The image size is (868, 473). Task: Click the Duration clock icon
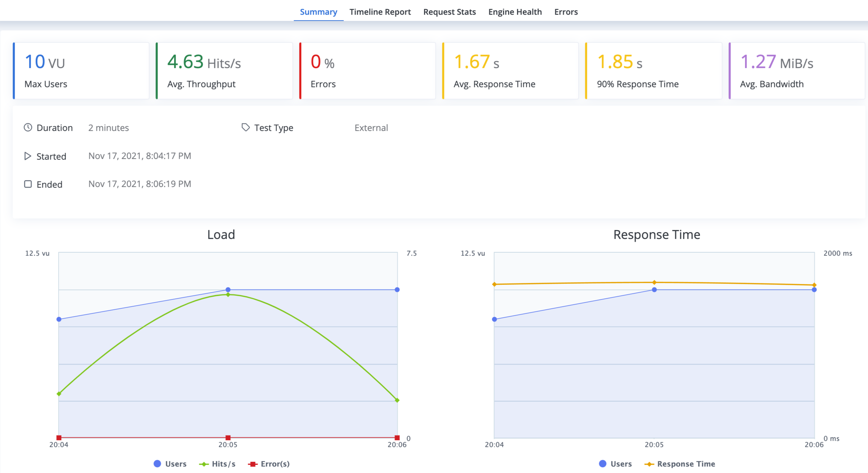click(28, 127)
